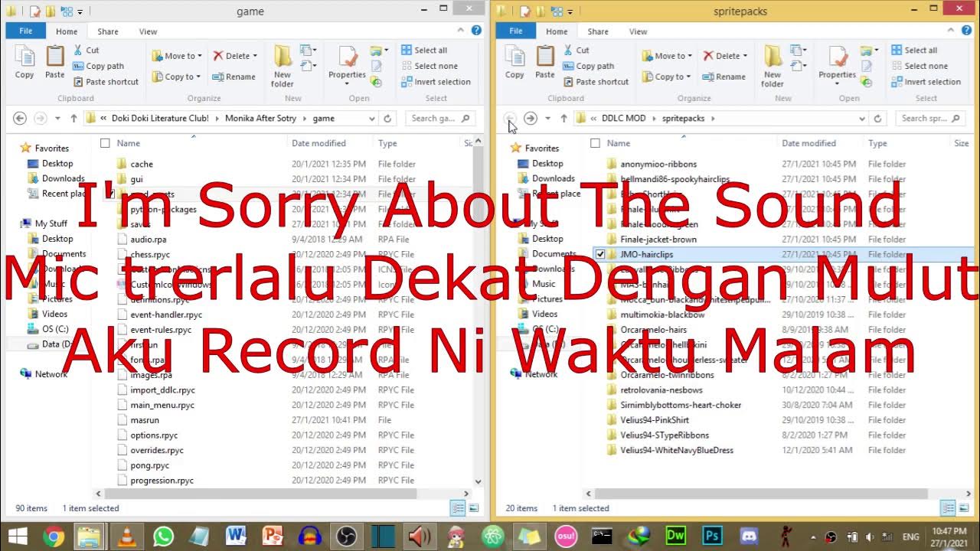Click Windows Start button
Screen dimensions: 980x551
pos(16,536)
